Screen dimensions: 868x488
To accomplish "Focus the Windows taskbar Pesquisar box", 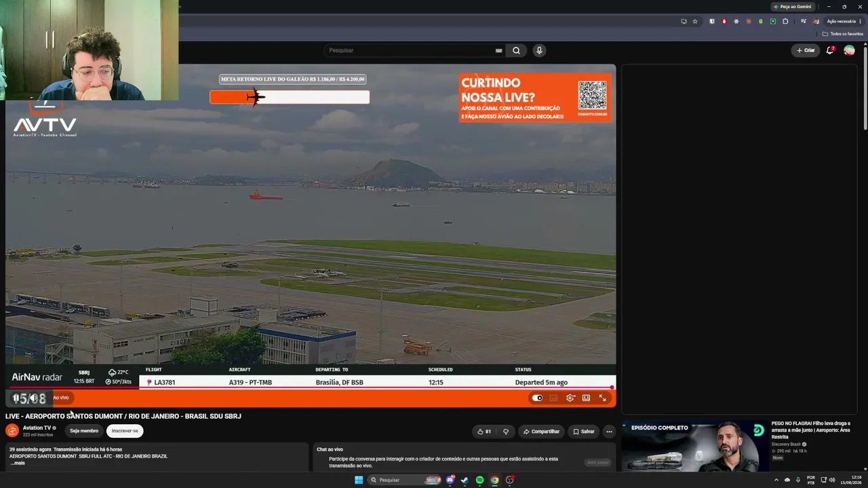I will [x=403, y=480].
